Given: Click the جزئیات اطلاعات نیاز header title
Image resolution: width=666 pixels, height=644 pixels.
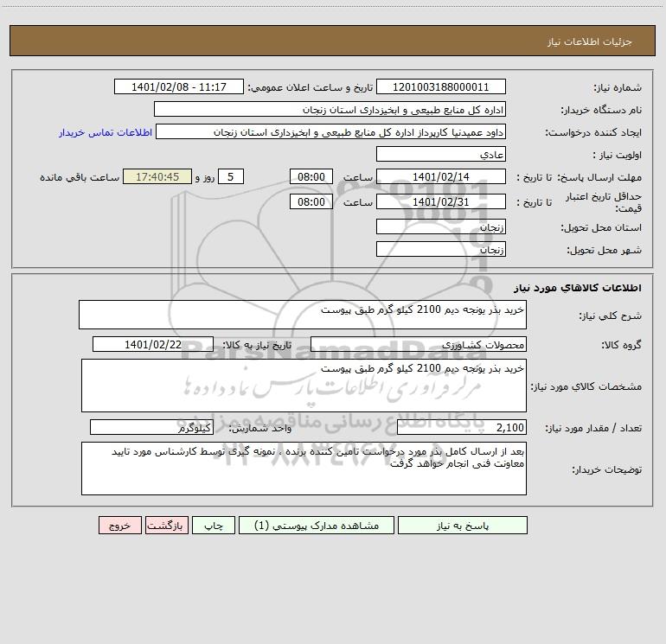Looking at the screenshot, I should [590, 41].
